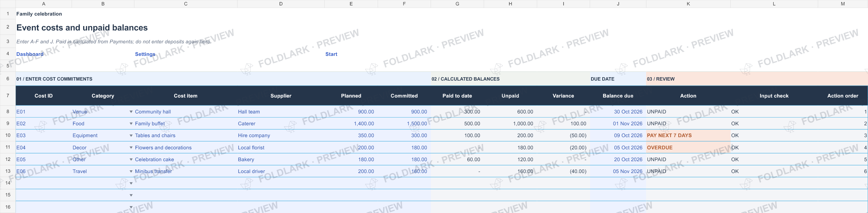Select the 'Local florist' supplier cell

281,148
